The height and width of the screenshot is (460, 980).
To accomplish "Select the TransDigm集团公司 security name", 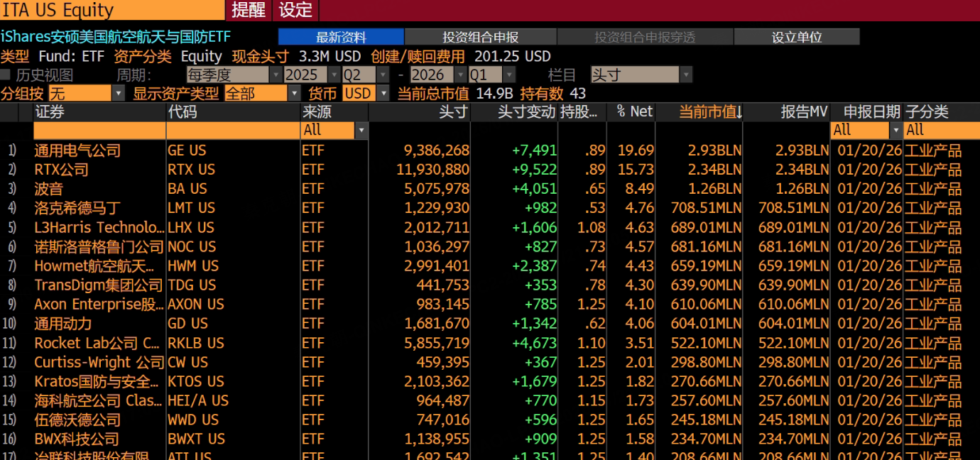I will click(x=99, y=285).
